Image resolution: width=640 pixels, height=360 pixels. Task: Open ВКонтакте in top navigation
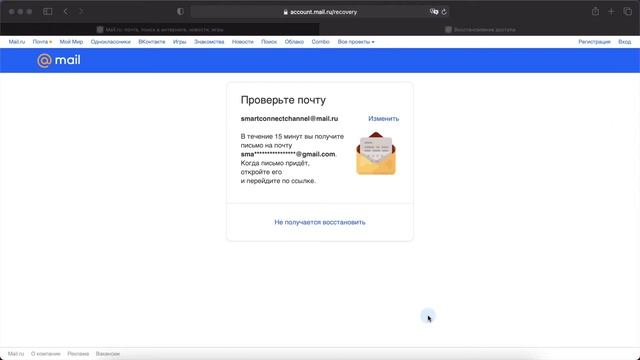click(152, 42)
